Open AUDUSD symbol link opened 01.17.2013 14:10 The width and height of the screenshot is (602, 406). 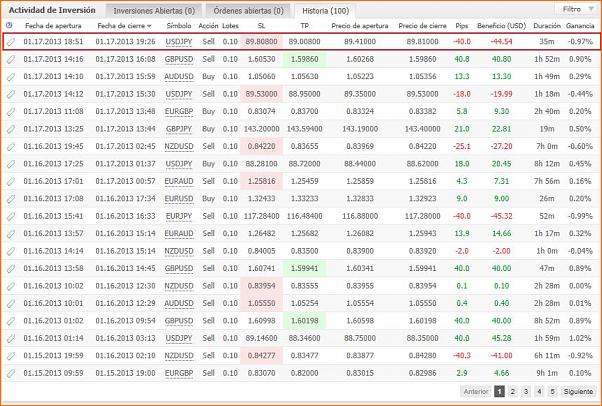point(179,76)
